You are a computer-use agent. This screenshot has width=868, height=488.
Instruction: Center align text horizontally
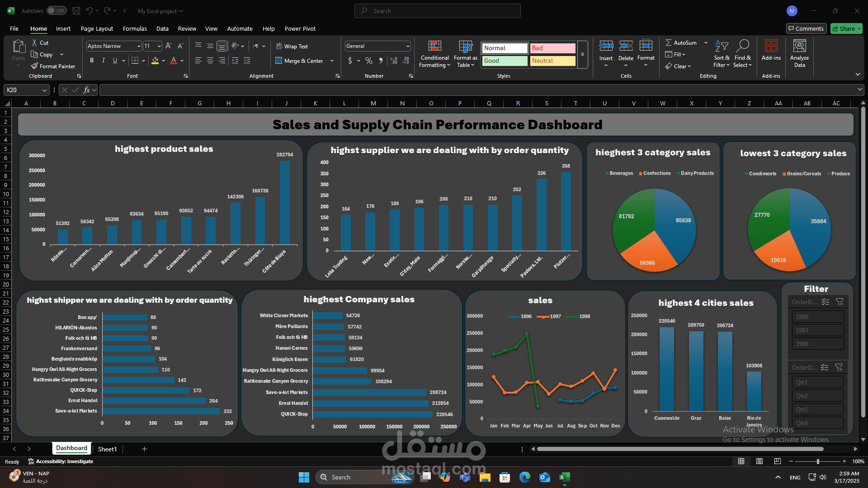coord(210,61)
